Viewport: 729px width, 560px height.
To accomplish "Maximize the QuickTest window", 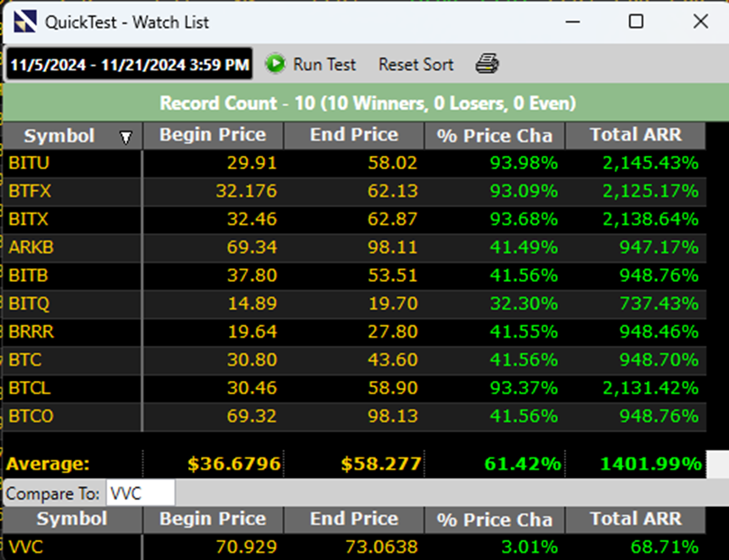I will (635, 22).
